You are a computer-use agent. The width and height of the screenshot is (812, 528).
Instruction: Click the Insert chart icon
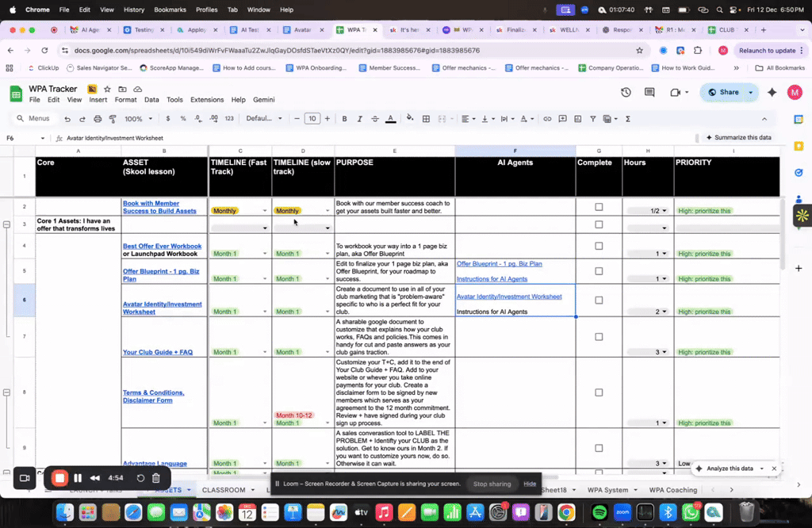point(578,119)
